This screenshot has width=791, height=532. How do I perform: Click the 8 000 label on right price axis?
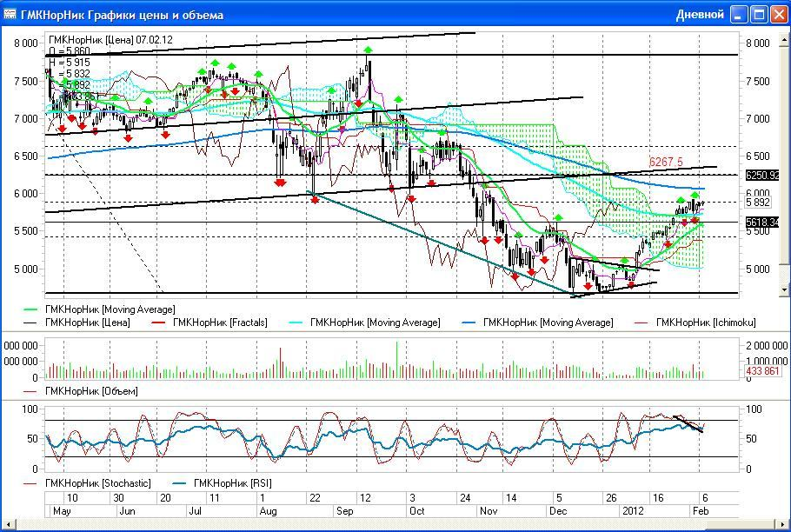(x=758, y=43)
